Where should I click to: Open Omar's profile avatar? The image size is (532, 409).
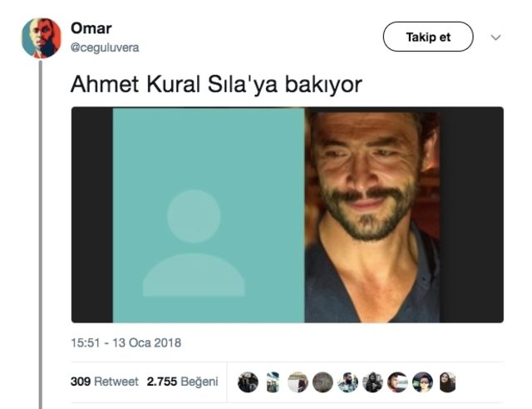tap(42, 38)
